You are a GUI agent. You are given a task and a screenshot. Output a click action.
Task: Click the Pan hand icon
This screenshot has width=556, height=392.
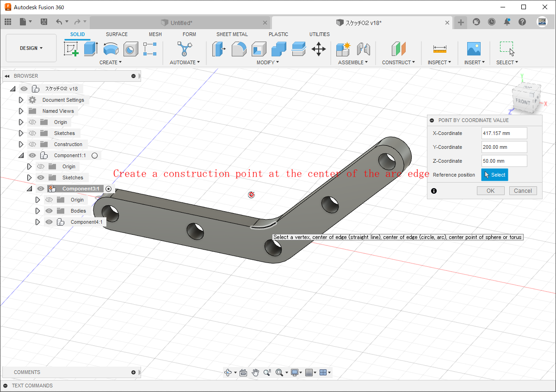[x=255, y=373]
